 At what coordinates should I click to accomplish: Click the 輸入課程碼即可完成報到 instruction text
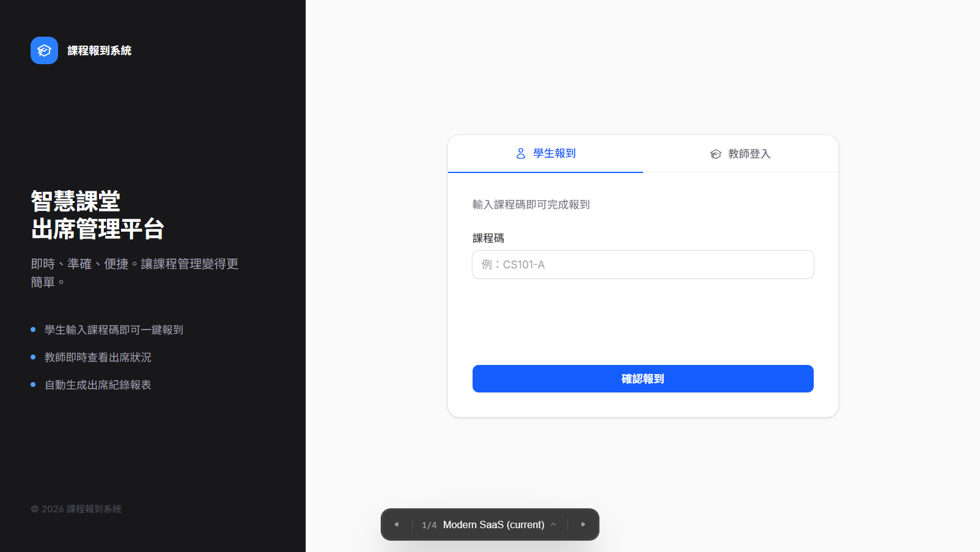pos(531,204)
